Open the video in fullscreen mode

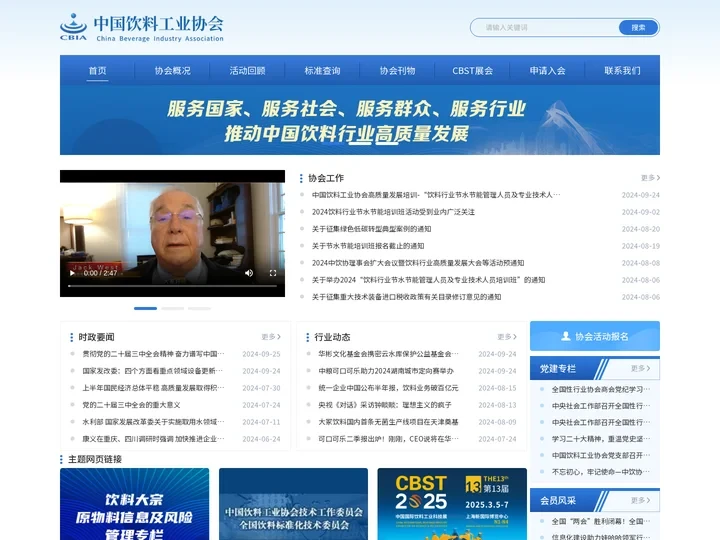[273, 273]
